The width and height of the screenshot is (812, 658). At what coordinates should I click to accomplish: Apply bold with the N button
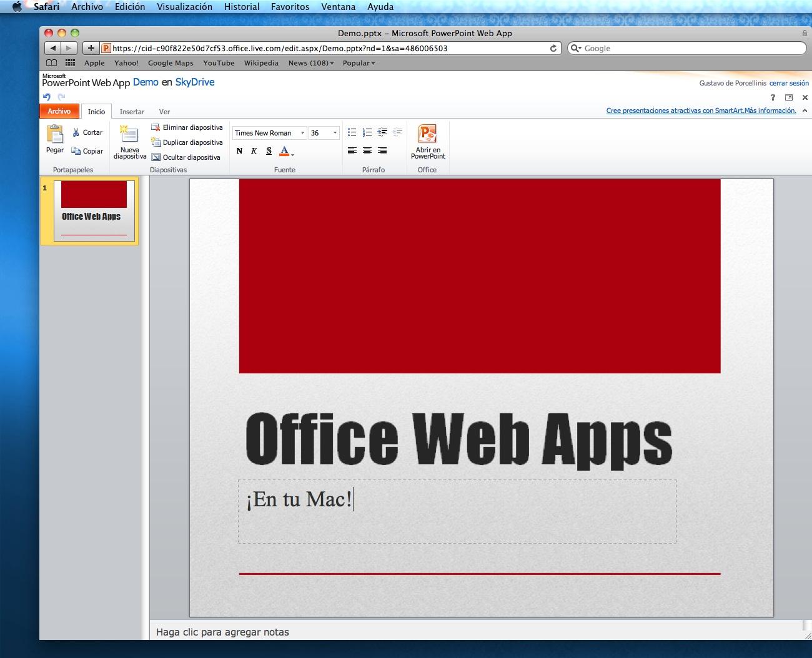239,150
